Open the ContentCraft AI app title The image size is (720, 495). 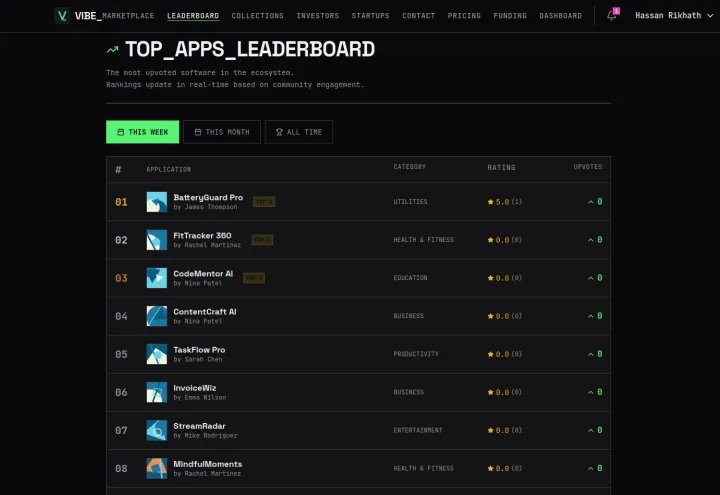tap(205, 312)
